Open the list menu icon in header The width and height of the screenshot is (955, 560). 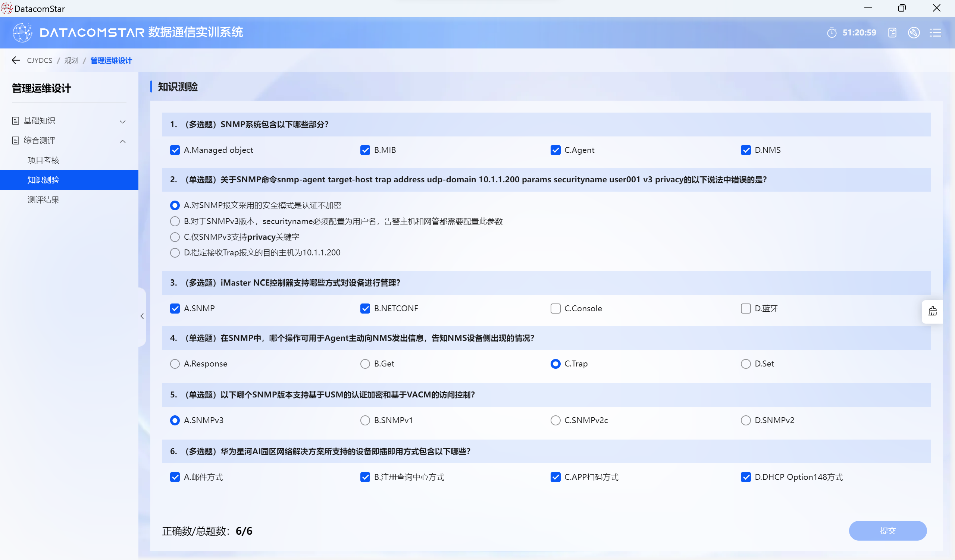point(935,32)
